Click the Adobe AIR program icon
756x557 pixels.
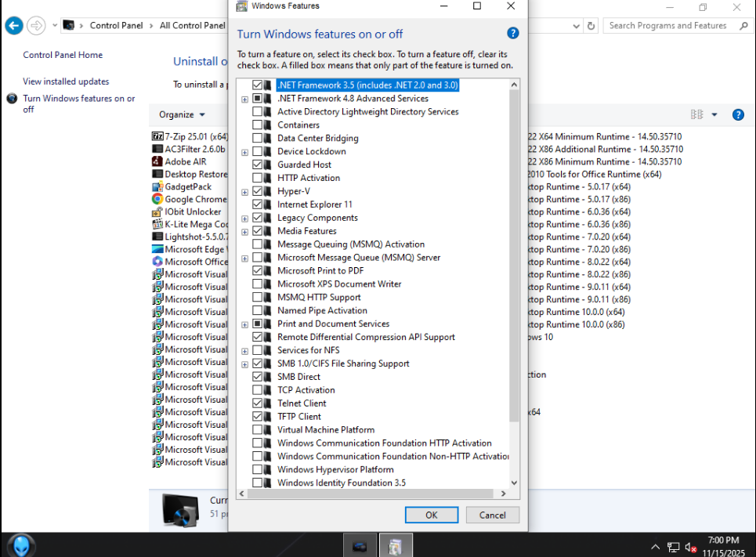(157, 161)
